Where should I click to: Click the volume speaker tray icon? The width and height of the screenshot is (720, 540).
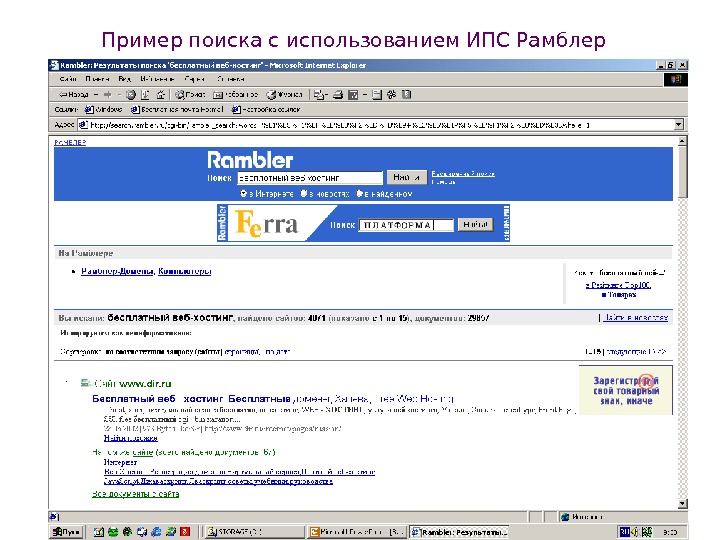(x=636, y=532)
